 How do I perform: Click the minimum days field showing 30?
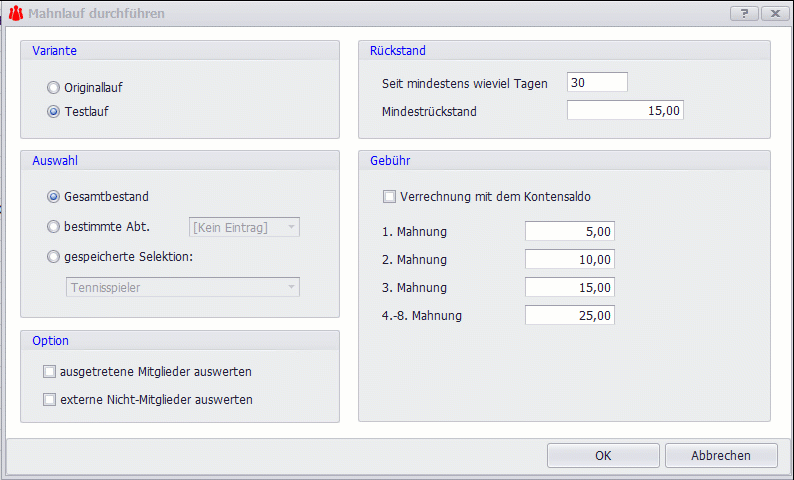click(x=596, y=83)
